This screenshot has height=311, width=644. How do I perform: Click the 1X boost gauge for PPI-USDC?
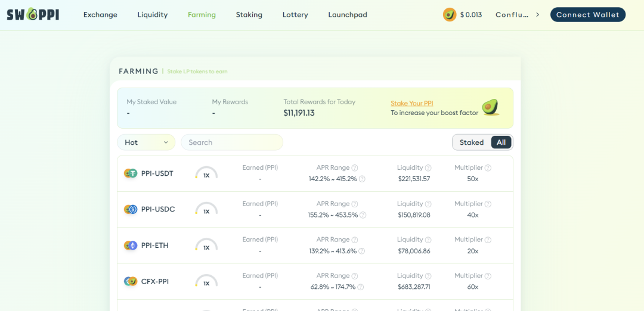206,209
